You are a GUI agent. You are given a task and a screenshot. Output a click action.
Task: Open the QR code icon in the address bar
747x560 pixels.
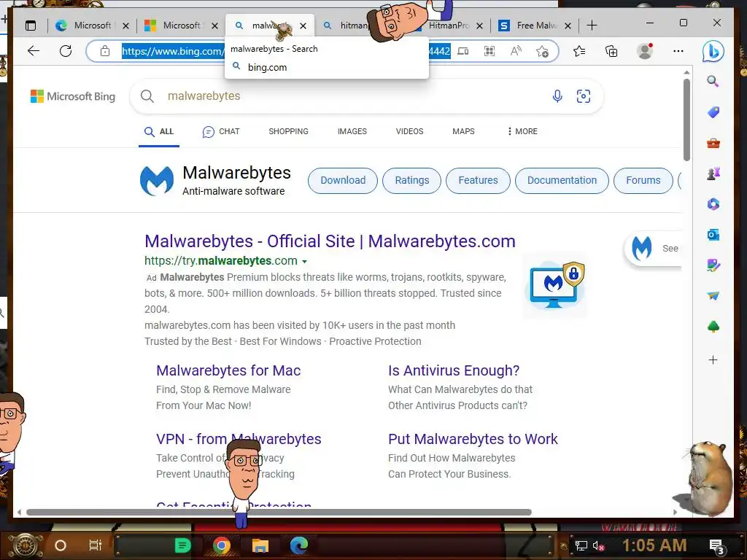tap(489, 51)
